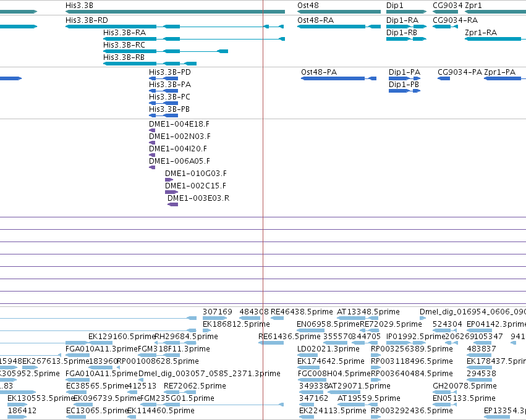
Task: Select EST AT13348.5prime
Action: pos(358,318)
